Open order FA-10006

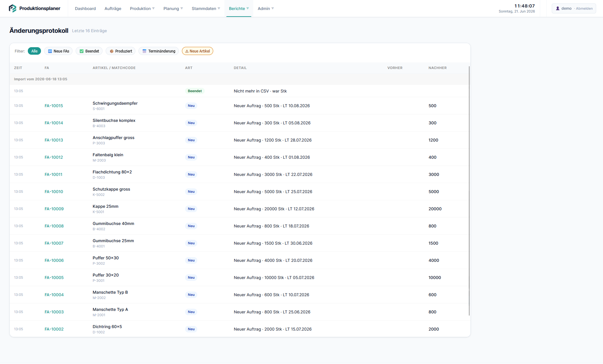point(54,260)
